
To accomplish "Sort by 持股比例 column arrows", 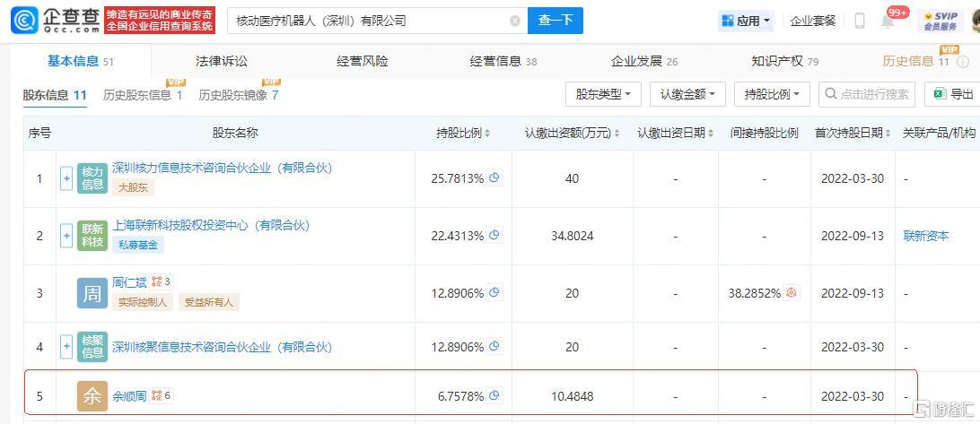I will [487, 133].
